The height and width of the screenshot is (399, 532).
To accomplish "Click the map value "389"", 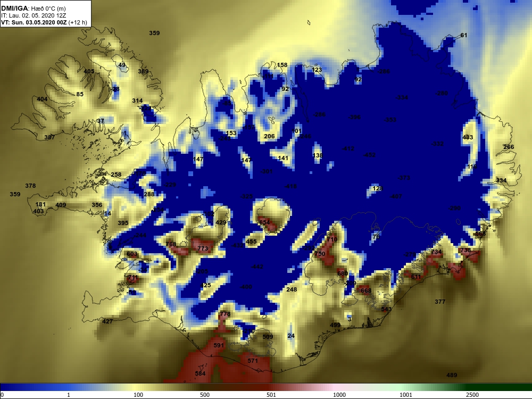I will coord(143,71).
